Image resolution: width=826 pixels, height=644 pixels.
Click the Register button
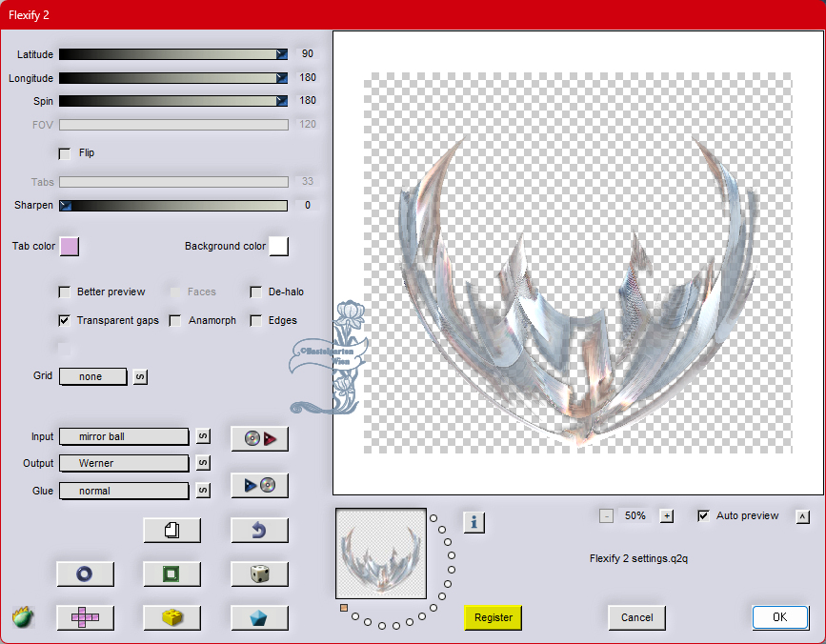pyautogui.click(x=494, y=617)
